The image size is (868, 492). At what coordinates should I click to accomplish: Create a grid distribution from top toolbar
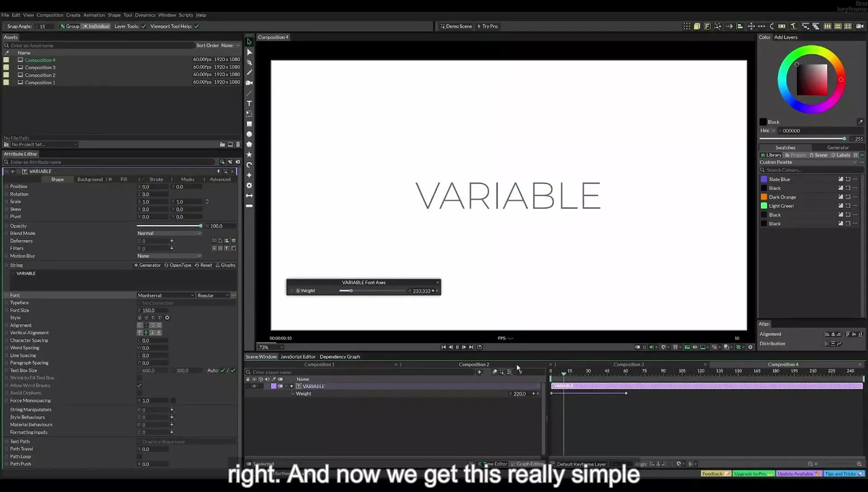(x=687, y=26)
